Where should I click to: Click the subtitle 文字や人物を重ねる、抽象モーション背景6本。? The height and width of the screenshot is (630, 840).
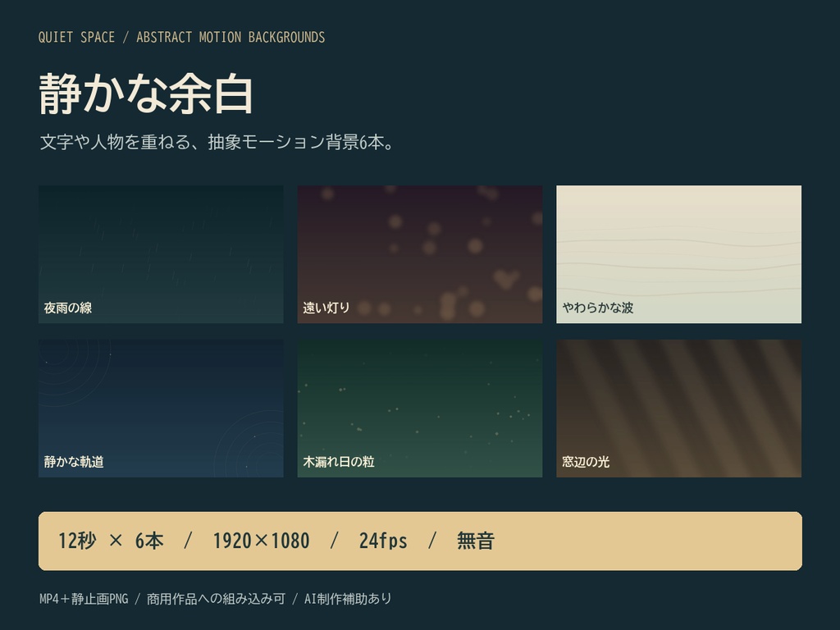pyautogui.click(x=217, y=143)
